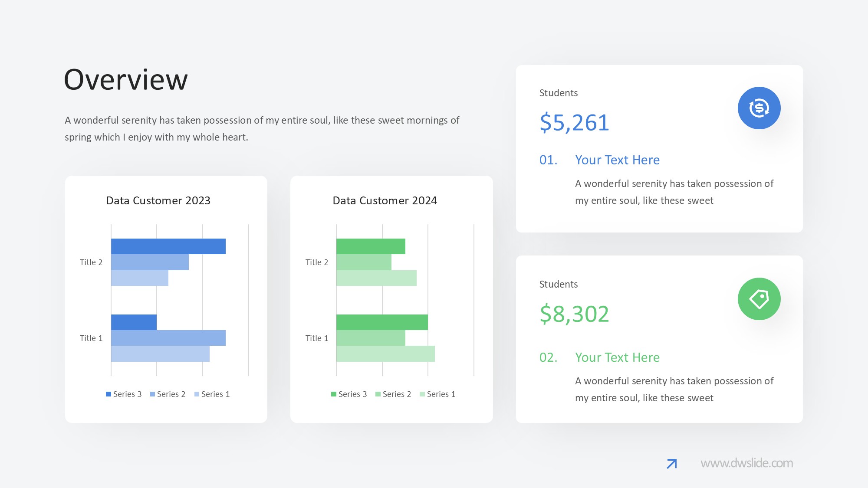Click the blue diagonal arrow icon
Screen dimensions: 868x488
tap(671, 464)
